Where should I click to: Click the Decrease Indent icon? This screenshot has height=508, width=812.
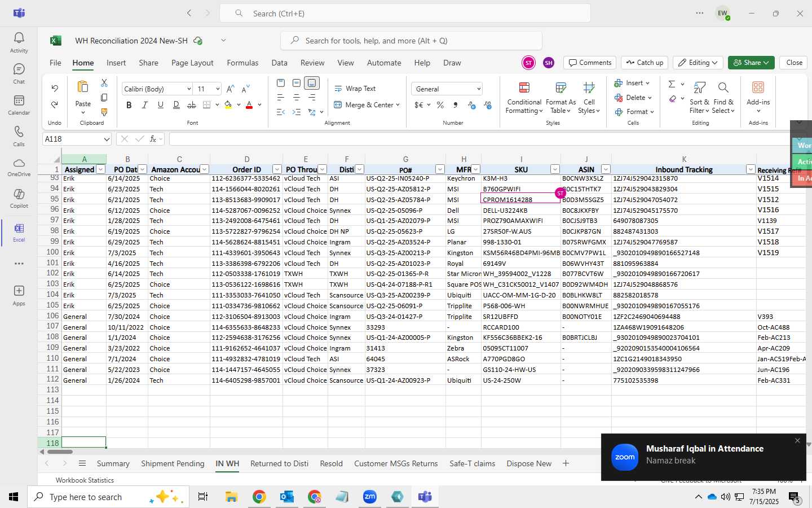(281, 112)
